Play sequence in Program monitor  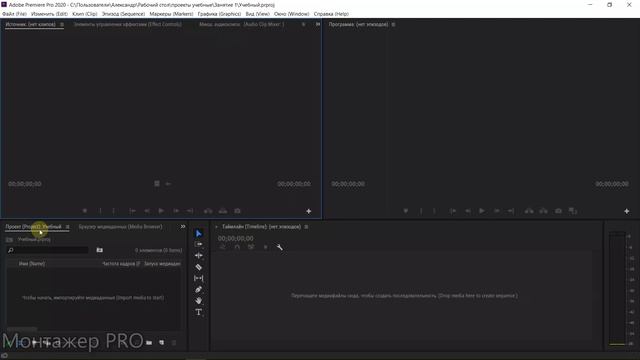click(x=482, y=211)
